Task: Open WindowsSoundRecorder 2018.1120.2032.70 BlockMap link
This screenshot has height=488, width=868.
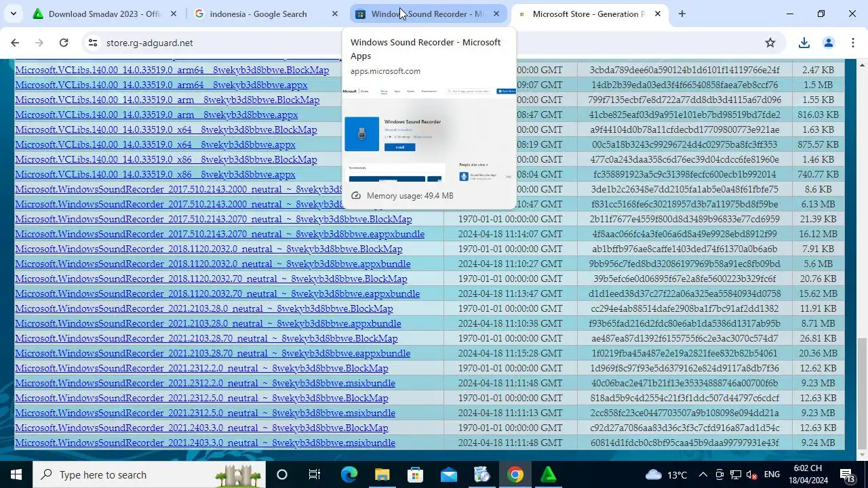Action: pyautogui.click(x=211, y=279)
